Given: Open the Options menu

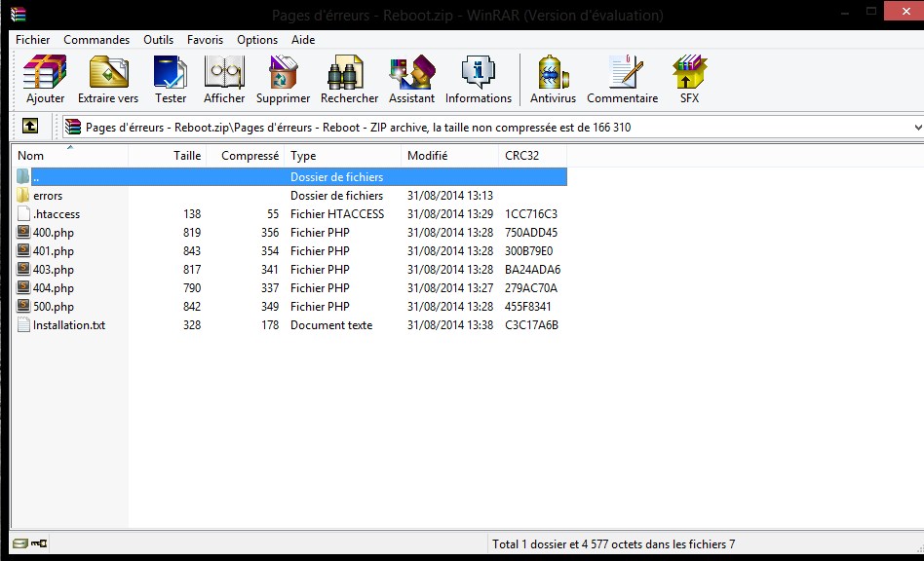Looking at the screenshot, I should click(x=257, y=39).
